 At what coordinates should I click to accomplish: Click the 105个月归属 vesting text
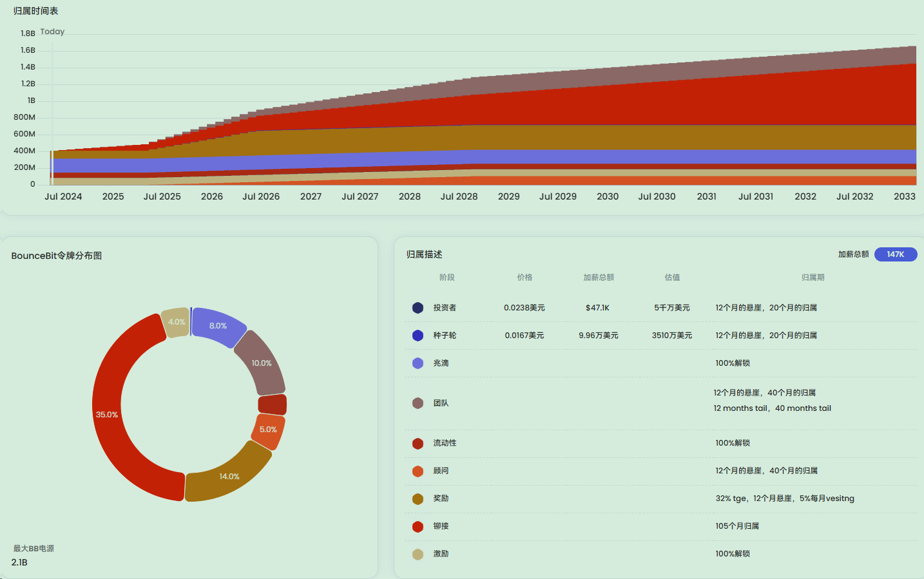click(x=737, y=526)
